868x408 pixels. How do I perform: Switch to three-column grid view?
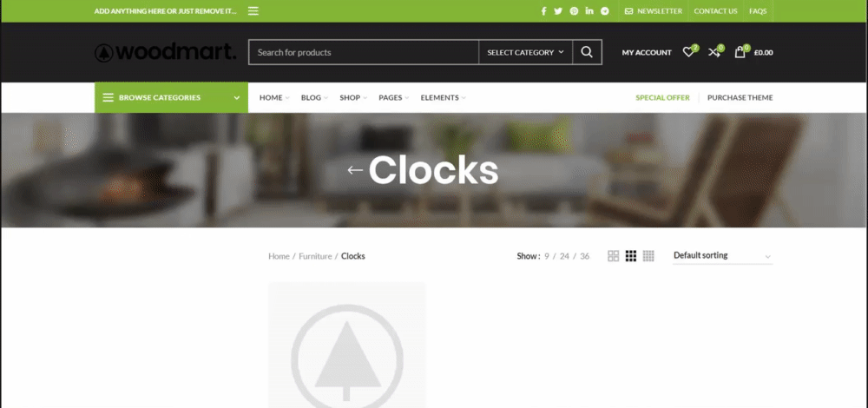(x=631, y=256)
